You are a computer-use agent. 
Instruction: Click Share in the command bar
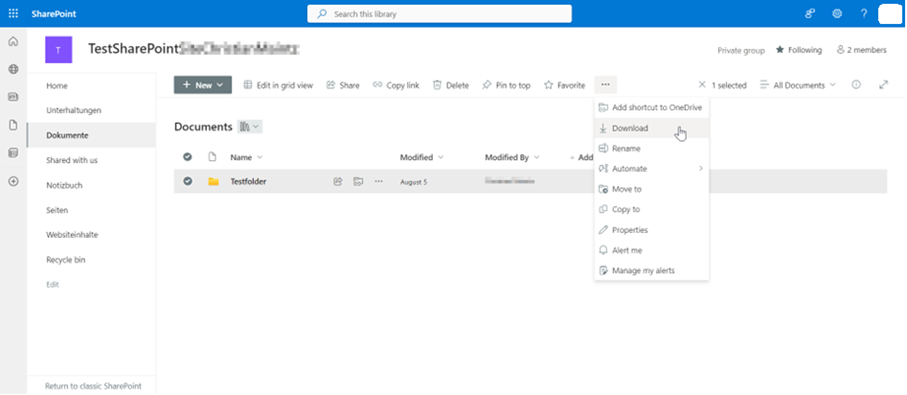(x=343, y=85)
